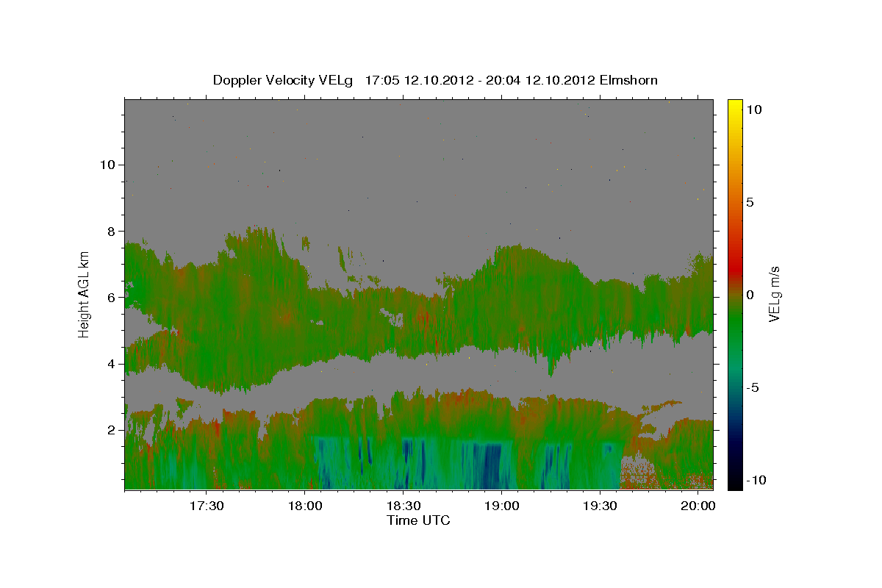This screenshot has width=882, height=588.
Task: Click the black bottom of the colorbar
Action: point(735,484)
